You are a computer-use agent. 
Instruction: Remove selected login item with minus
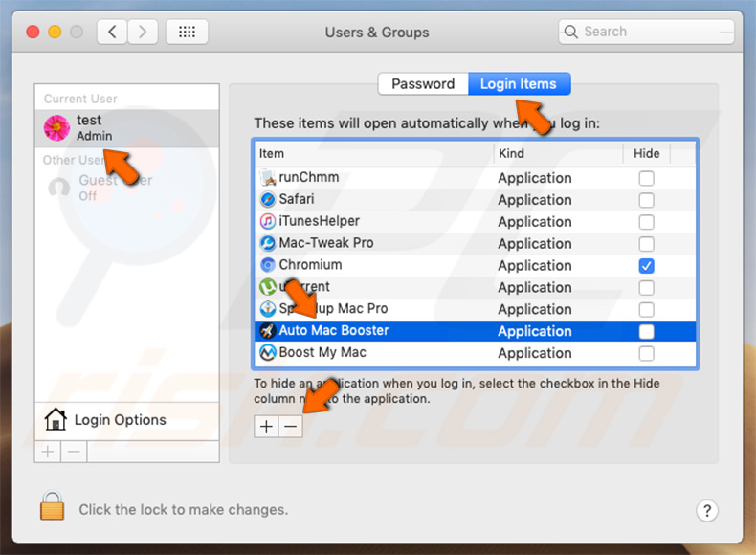pos(291,427)
